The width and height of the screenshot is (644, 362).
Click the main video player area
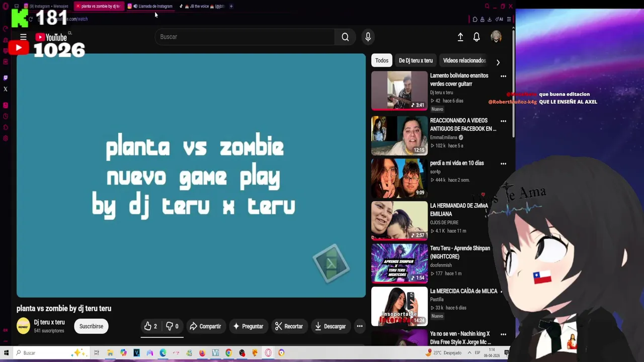coord(191,175)
